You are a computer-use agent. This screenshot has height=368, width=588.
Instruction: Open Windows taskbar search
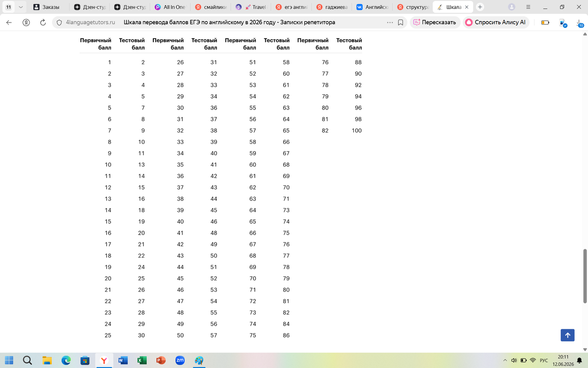tap(27, 360)
